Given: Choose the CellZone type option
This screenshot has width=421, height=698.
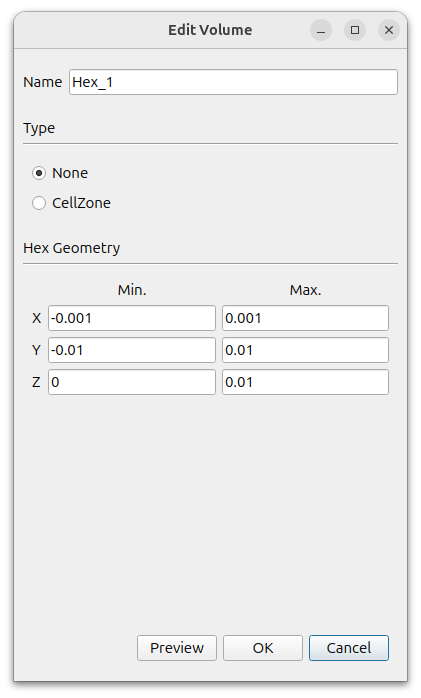Looking at the screenshot, I should click(x=39, y=203).
